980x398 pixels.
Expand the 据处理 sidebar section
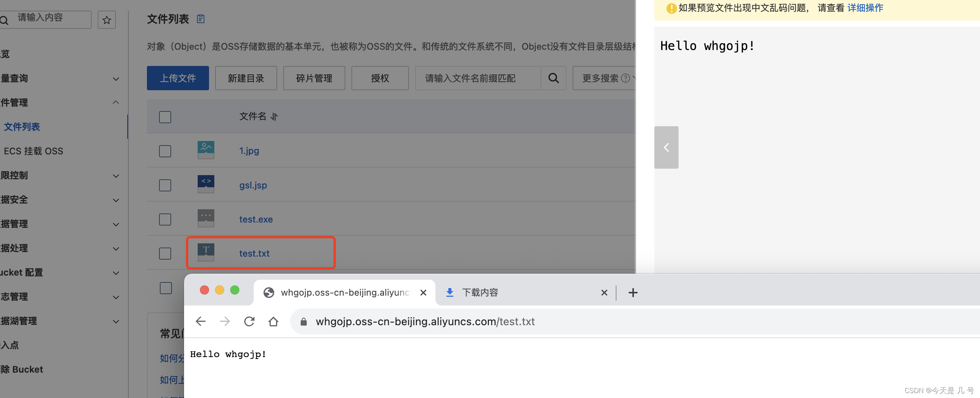coord(116,249)
